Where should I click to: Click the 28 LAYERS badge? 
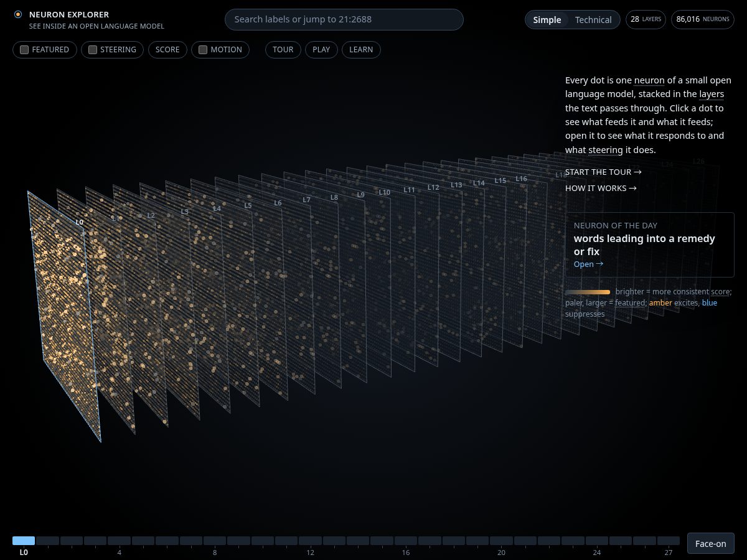point(646,19)
